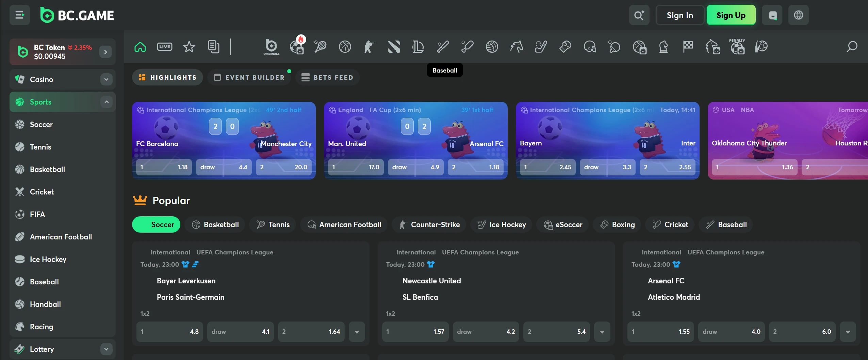Screen dimensions: 868x360
Task: Expand the Casino section chevron
Action: [106, 79]
